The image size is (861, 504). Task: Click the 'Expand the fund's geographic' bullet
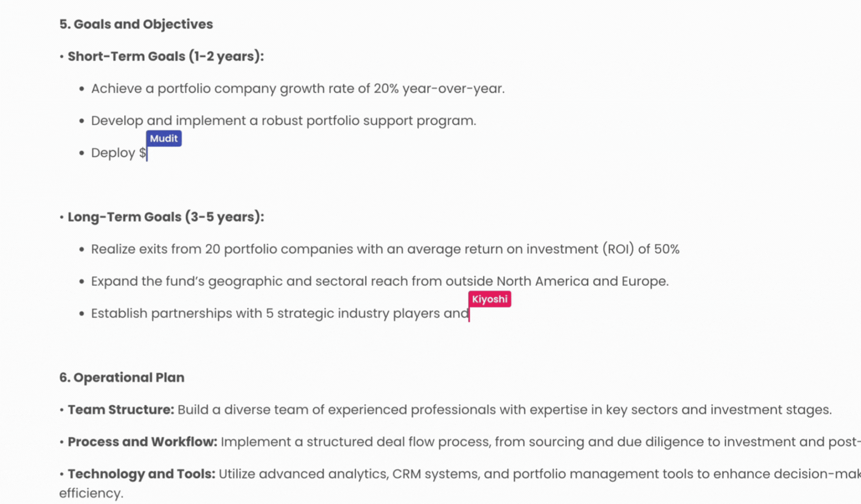point(380,281)
